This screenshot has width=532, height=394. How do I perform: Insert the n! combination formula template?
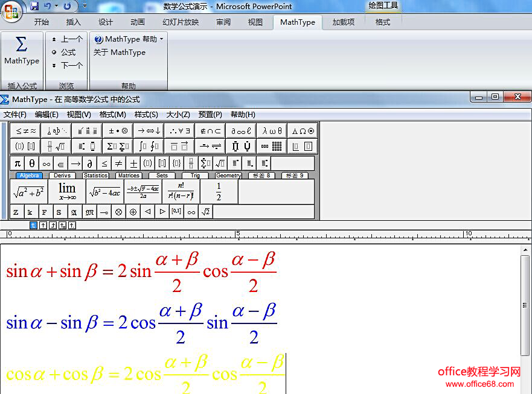(x=181, y=191)
